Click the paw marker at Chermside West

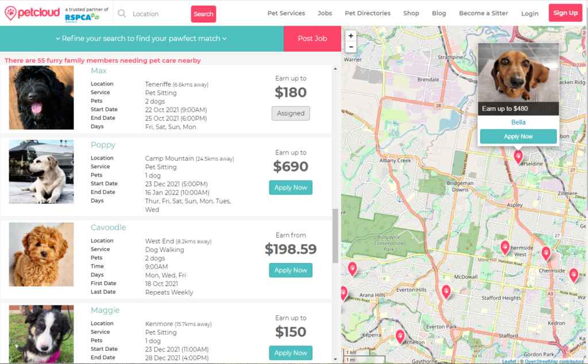click(x=505, y=247)
